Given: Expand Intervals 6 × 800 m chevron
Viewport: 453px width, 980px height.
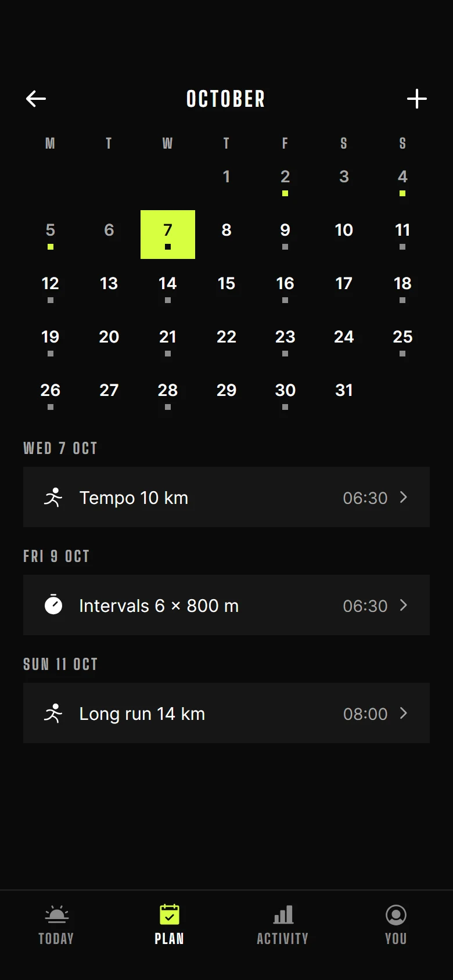Looking at the screenshot, I should point(404,605).
